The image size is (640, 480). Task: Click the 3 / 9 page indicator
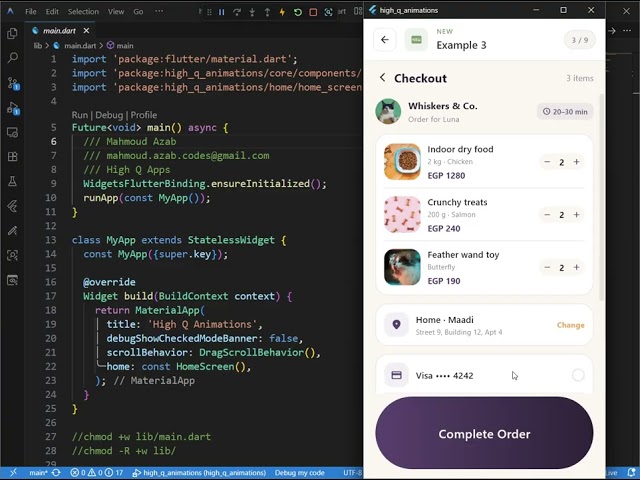coord(580,40)
